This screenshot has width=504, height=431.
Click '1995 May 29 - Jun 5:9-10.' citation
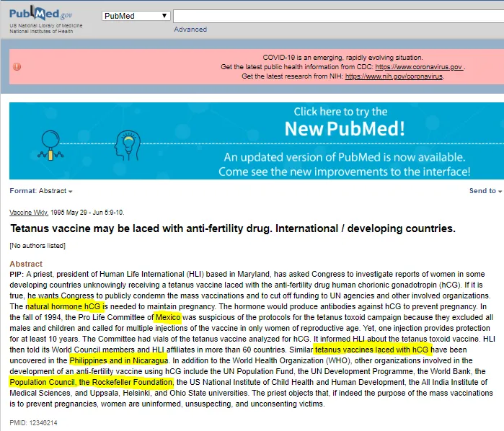pos(87,213)
